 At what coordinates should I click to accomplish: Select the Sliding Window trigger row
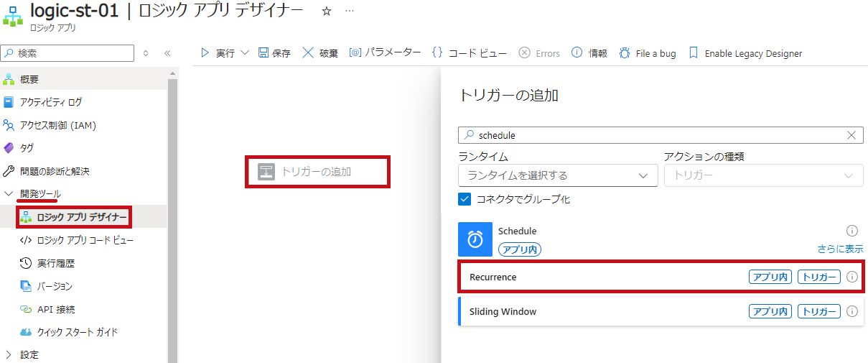pos(661,311)
